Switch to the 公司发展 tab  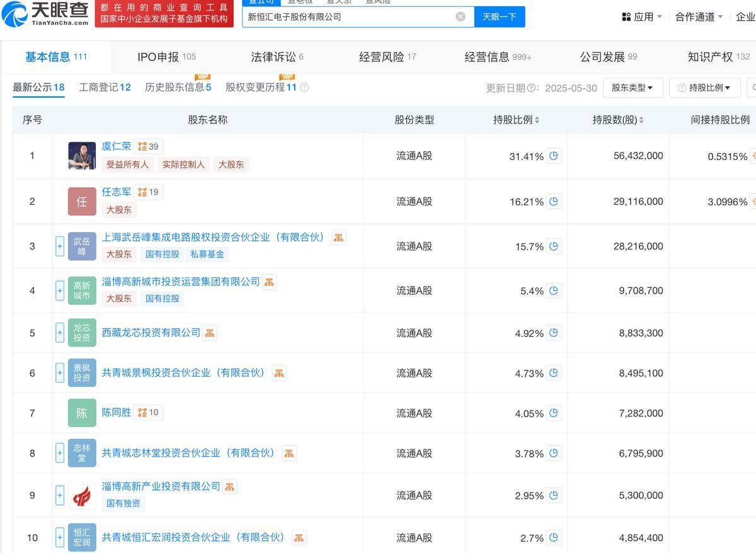609,57
